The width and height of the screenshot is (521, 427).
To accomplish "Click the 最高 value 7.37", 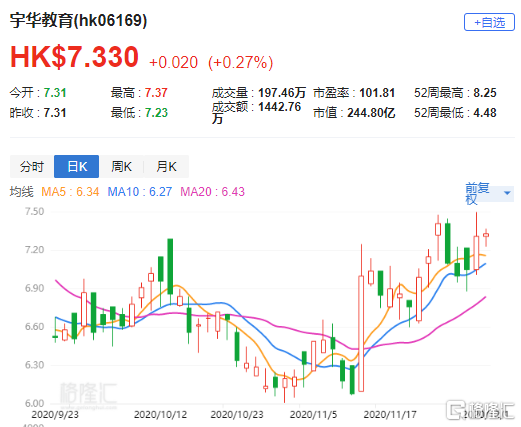I will (156, 93).
